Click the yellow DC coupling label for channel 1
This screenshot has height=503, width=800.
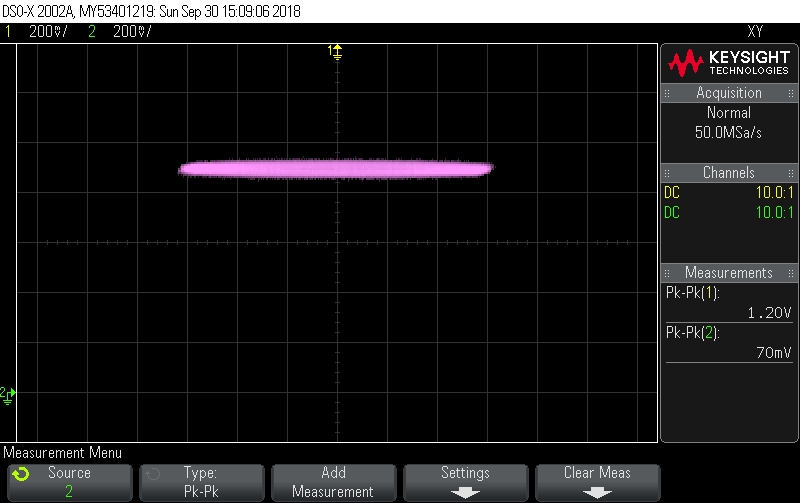click(x=672, y=192)
